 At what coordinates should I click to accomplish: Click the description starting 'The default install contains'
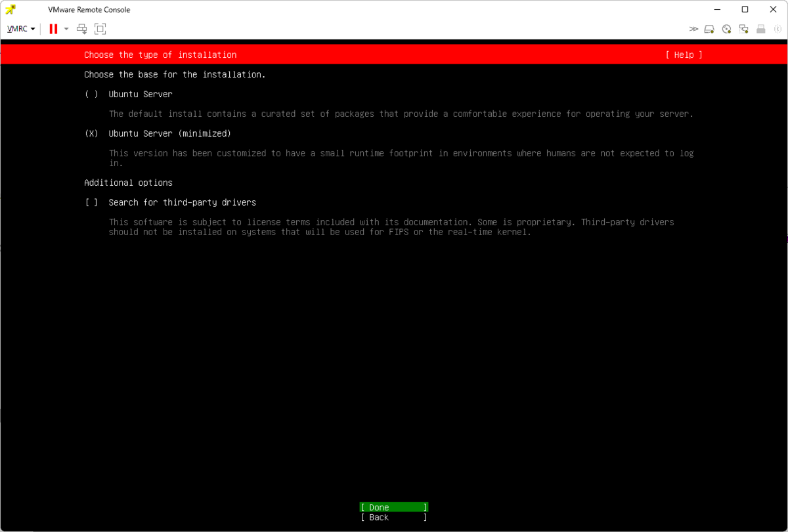[401, 114]
